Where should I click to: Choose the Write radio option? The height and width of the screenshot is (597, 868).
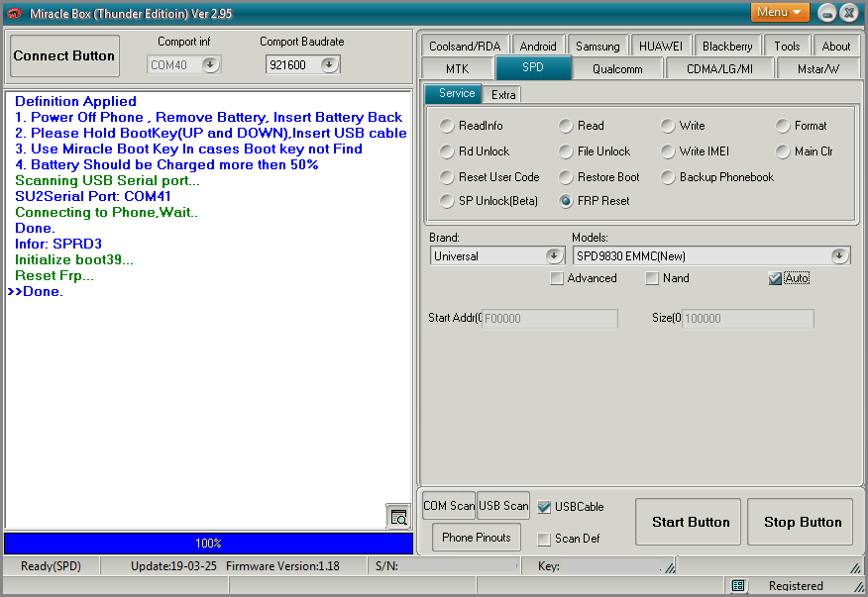coord(668,126)
